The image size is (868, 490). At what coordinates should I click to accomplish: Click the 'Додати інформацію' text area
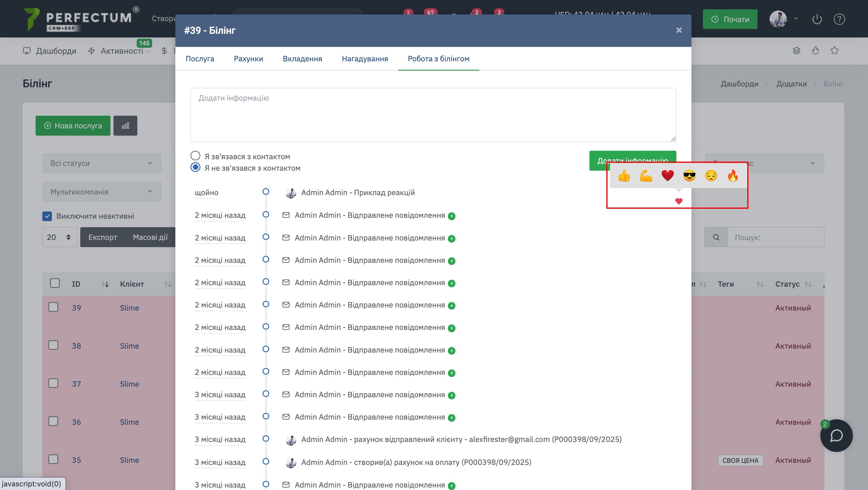[433, 115]
